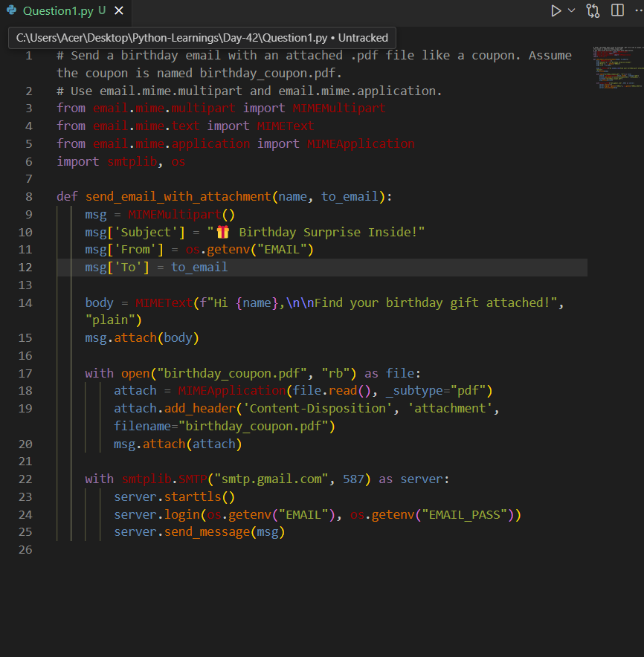Screen dimensions: 644x657
Task: Split the editor right
Action: 617,10
